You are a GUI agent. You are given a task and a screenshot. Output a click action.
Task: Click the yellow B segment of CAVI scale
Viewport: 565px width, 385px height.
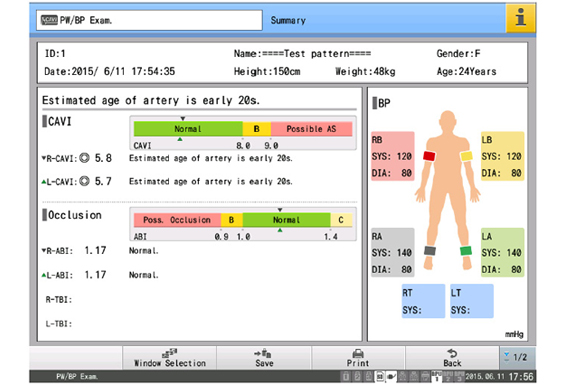tap(257, 129)
